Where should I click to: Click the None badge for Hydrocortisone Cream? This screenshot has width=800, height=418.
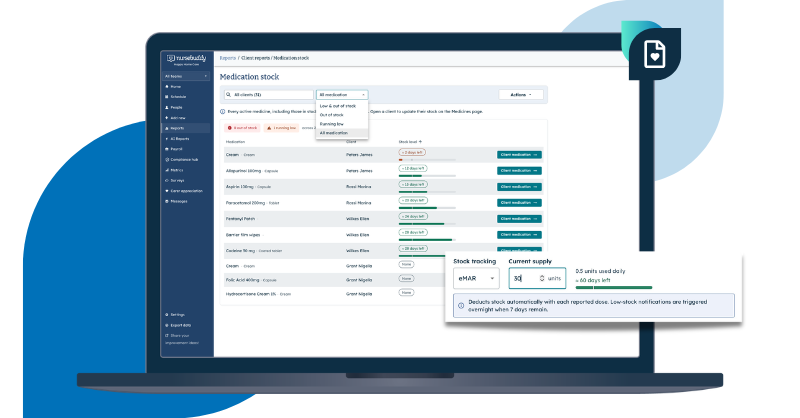pyautogui.click(x=406, y=292)
